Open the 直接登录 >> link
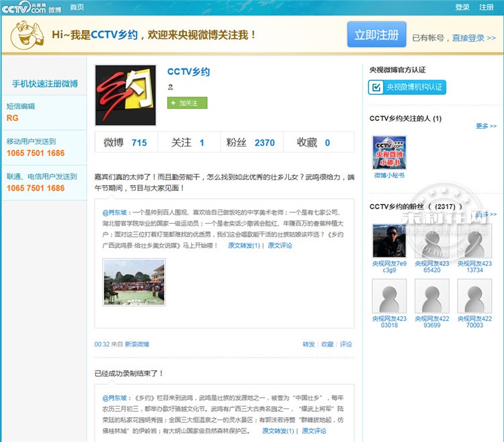 [x=474, y=38]
